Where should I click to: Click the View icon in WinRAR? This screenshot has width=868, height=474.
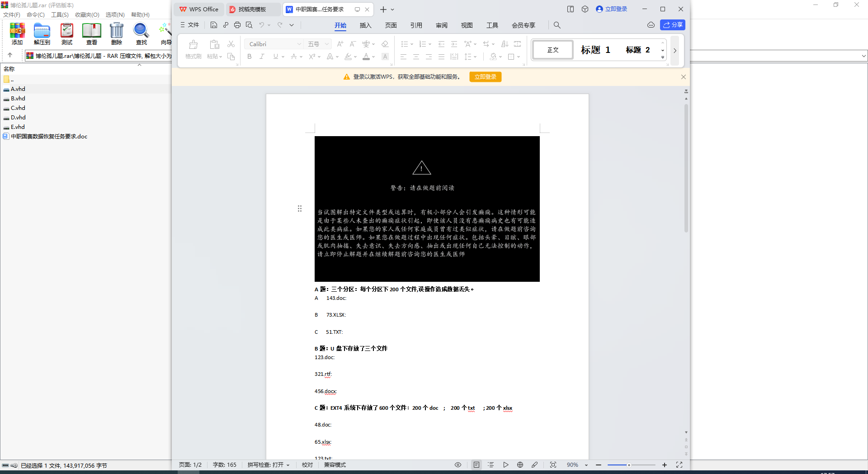(92, 34)
